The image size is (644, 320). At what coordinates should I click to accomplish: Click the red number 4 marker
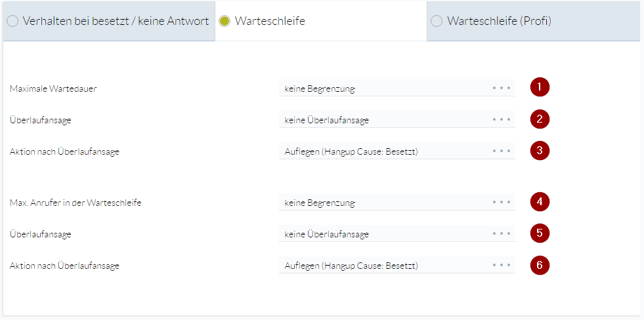(540, 201)
